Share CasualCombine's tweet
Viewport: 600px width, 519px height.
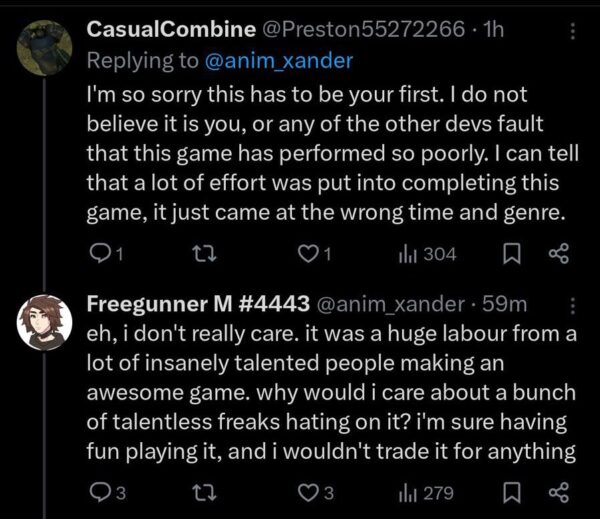click(559, 254)
